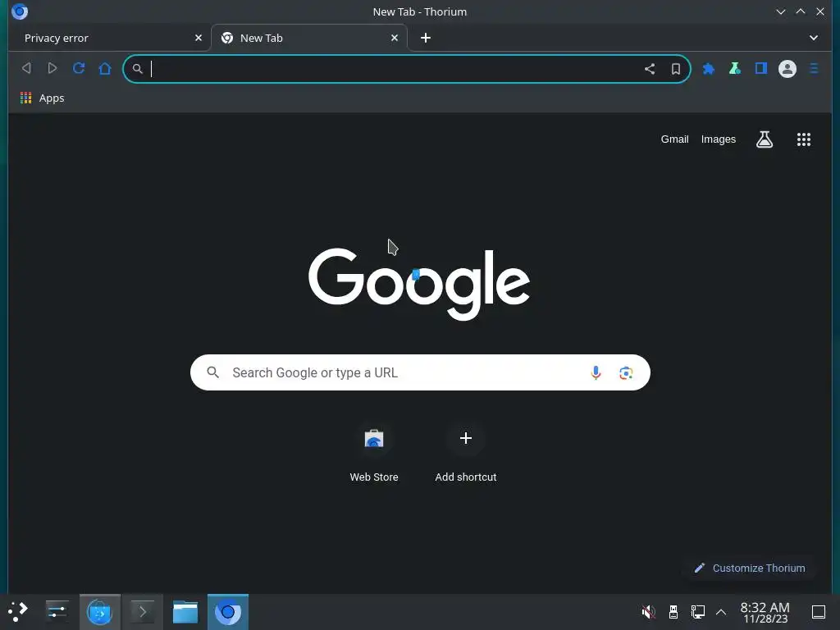840x630 pixels.
Task: Click Customize Thorium button
Action: click(x=750, y=568)
